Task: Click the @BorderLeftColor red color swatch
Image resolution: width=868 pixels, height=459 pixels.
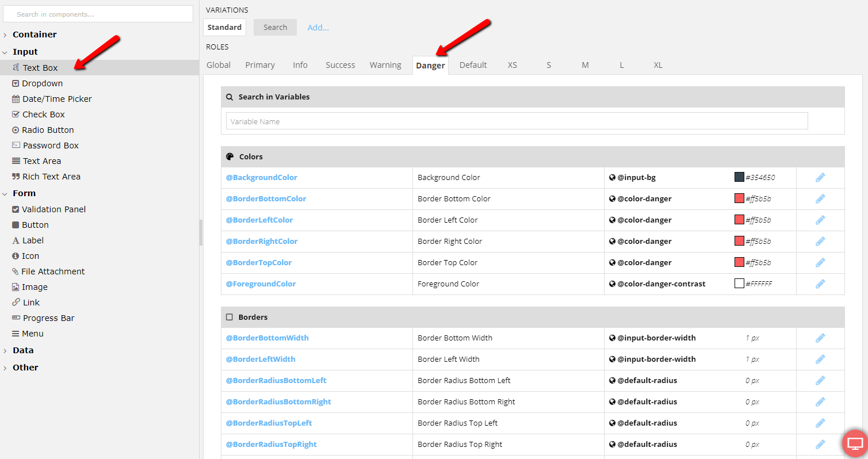Action: point(739,220)
